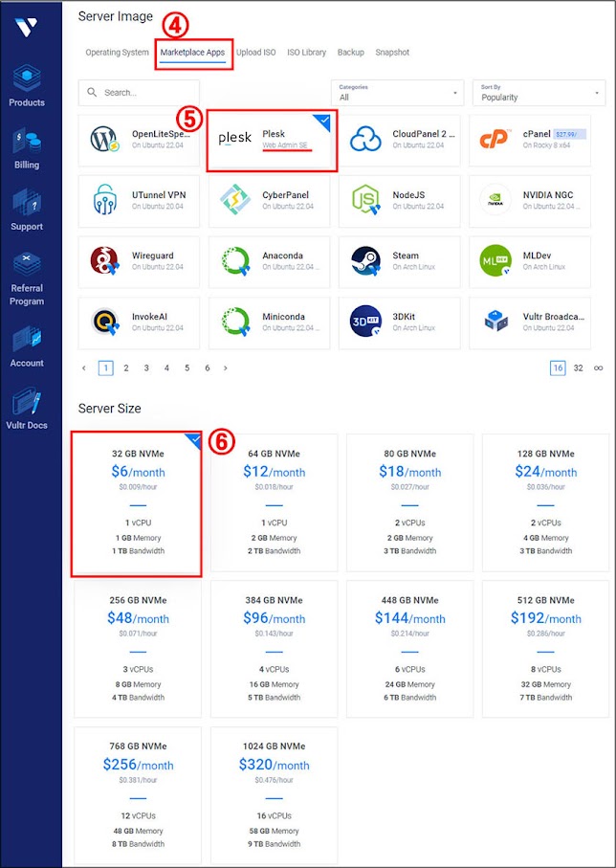Select the 128 GB NVMe $24/month plan
The width and height of the screenshot is (616, 868).
point(546,502)
